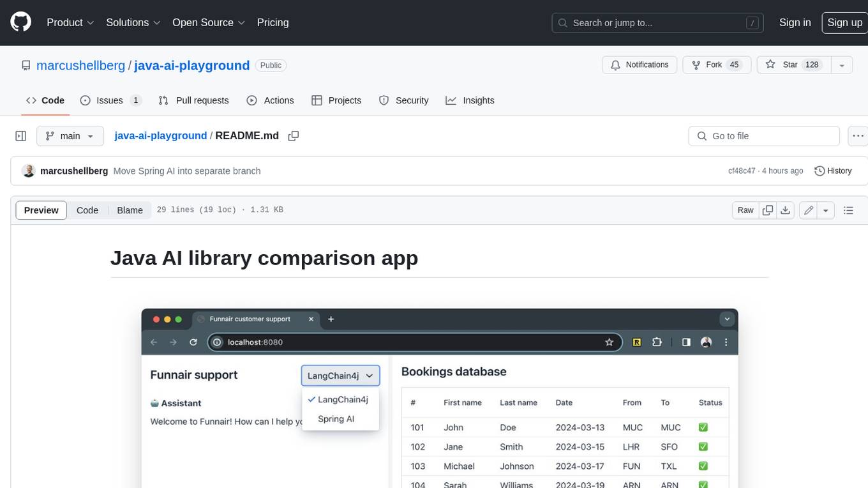Expand the Open Source menu
This screenshot has width=868, height=488.
209,22
